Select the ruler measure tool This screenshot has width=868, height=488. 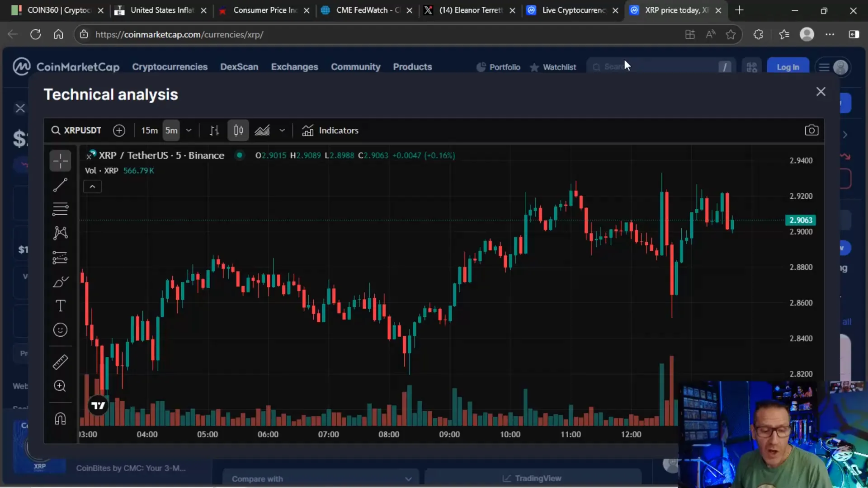(60, 362)
